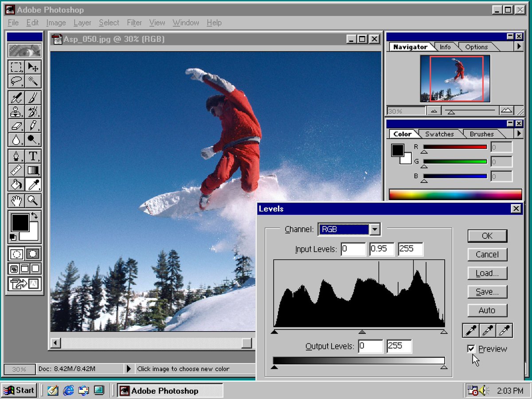Expand the Navigator panel menu arrow

519,47
